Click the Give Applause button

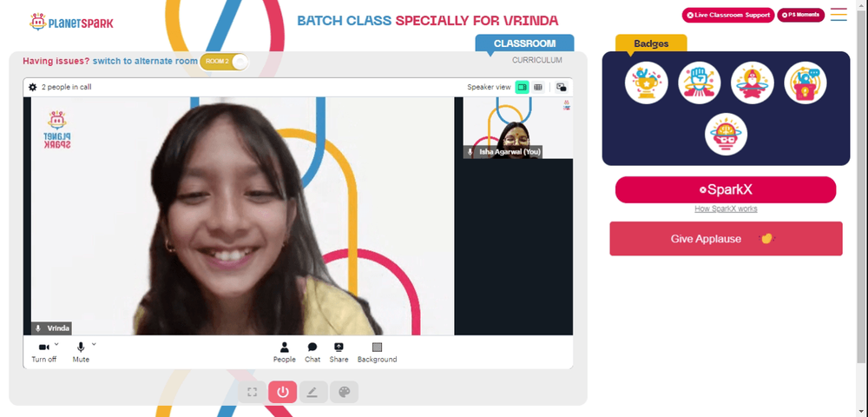pos(726,239)
